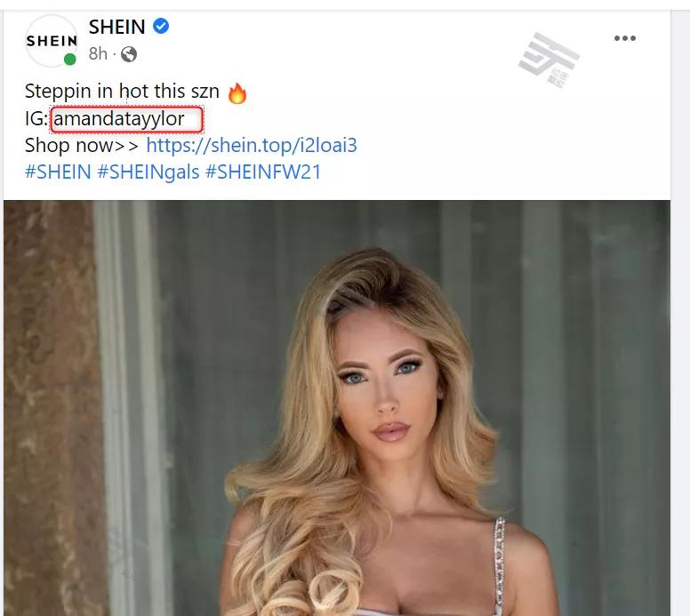
Task: Open the SHEIN page name link
Action: [116, 27]
